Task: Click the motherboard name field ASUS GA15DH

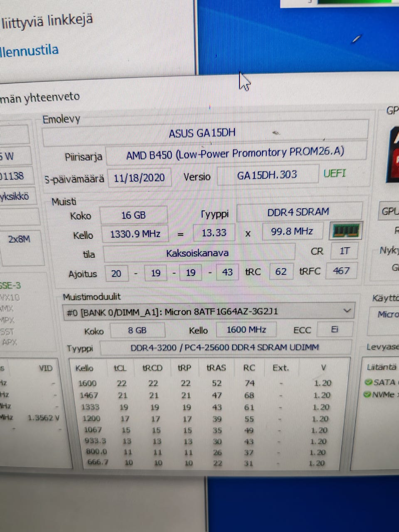Action: (205, 133)
